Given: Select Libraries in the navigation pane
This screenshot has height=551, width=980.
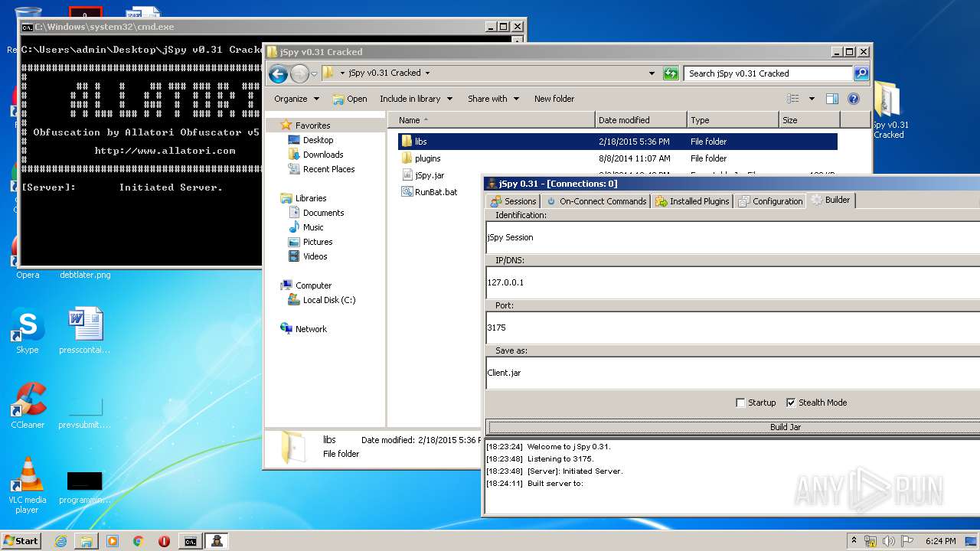Looking at the screenshot, I should click(311, 198).
